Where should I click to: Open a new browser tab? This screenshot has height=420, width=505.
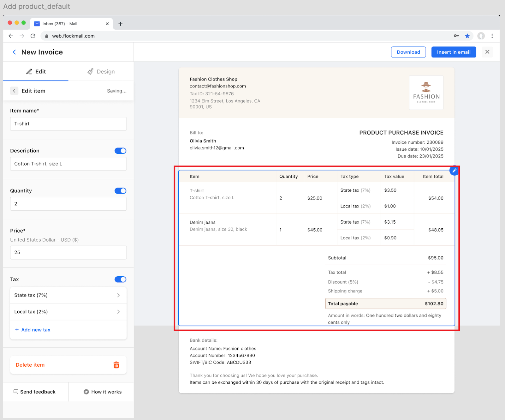pyautogui.click(x=120, y=23)
